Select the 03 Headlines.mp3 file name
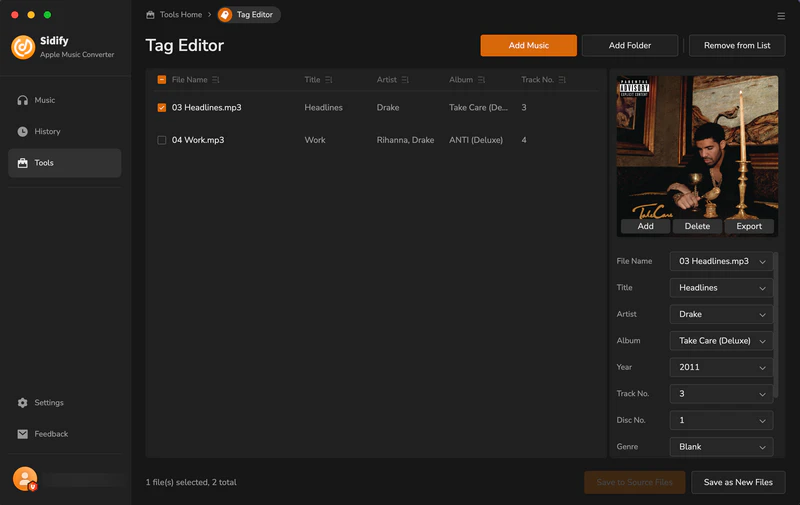Viewport: 800px width, 505px height. 207,108
